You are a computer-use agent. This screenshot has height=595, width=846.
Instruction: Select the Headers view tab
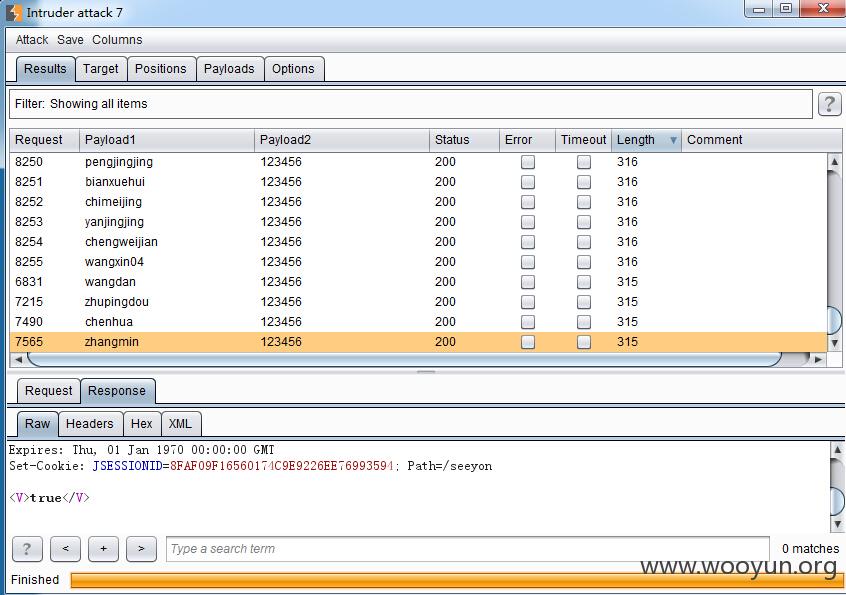[x=90, y=424]
